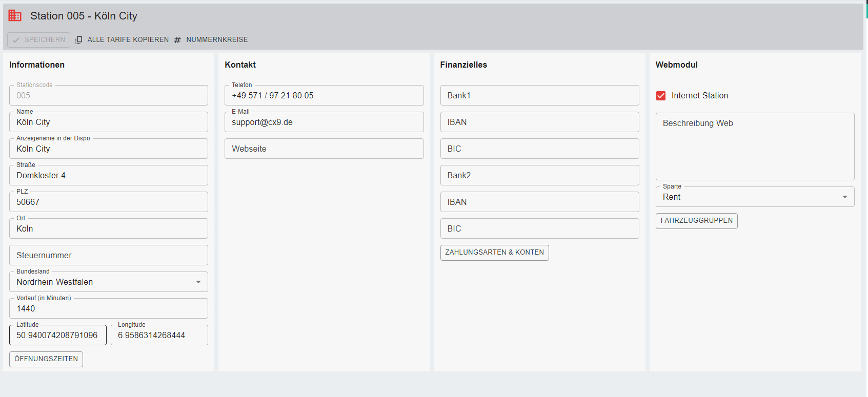Open Fahrzeuggruppen in Webmodul
This screenshot has width=868, height=397.
pyautogui.click(x=696, y=221)
